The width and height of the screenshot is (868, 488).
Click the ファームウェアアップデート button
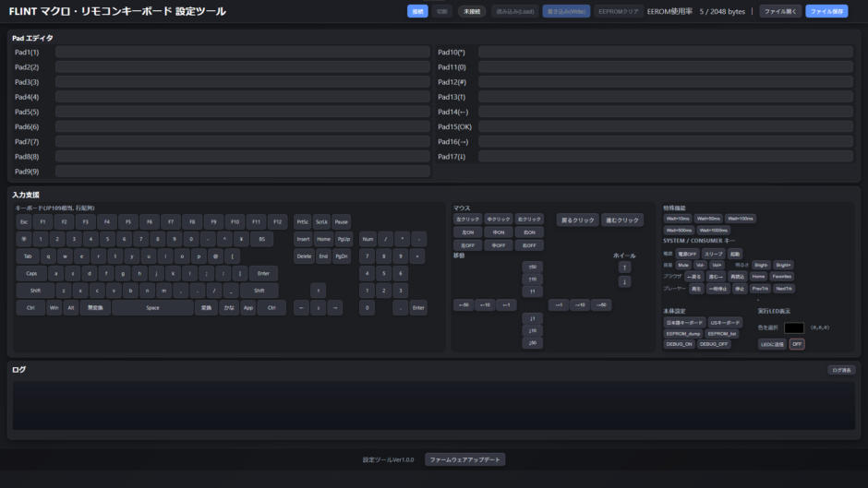pyautogui.click(x=465, y=459)
